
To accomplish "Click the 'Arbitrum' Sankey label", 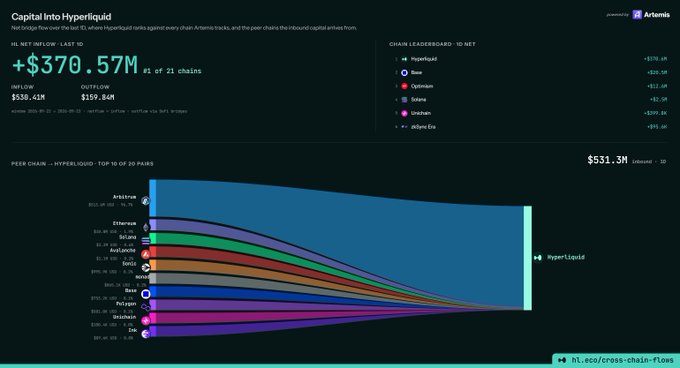I will pyautogui.click(x=124, y=197).
